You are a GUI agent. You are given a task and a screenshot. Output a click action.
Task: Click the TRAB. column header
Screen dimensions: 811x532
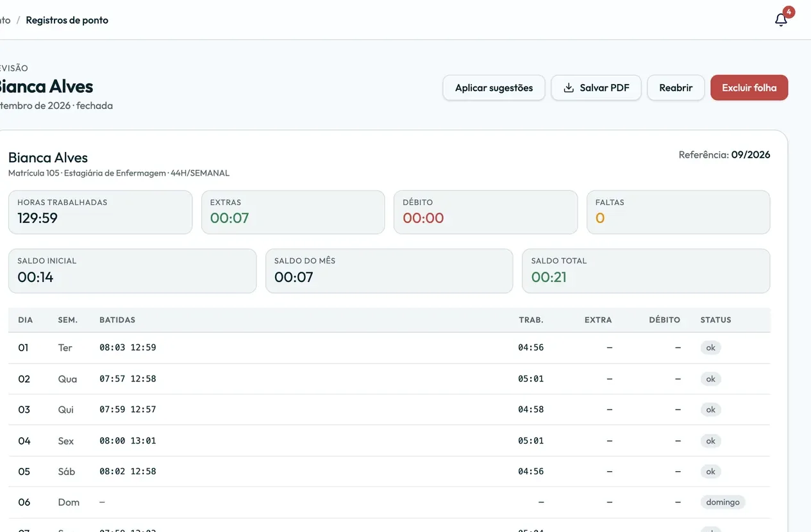(531, 320)
